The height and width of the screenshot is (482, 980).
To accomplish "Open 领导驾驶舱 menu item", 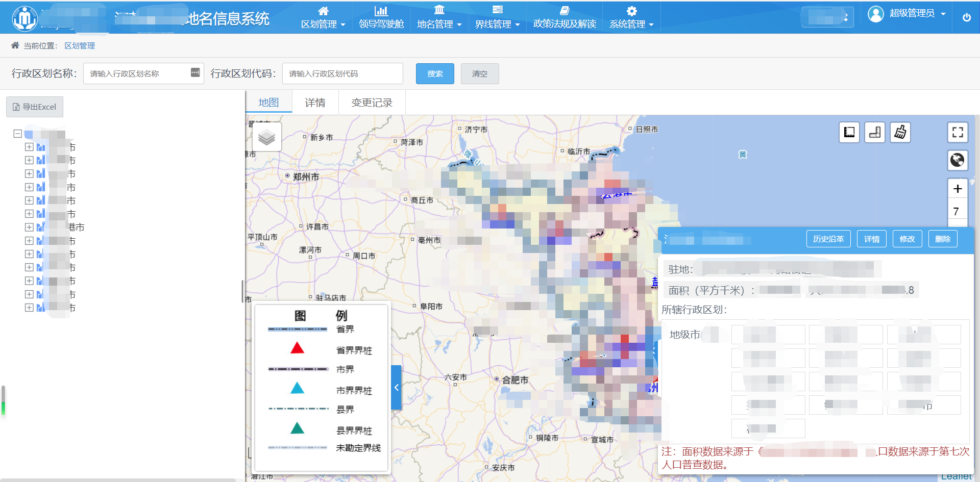I will [381, 17].
